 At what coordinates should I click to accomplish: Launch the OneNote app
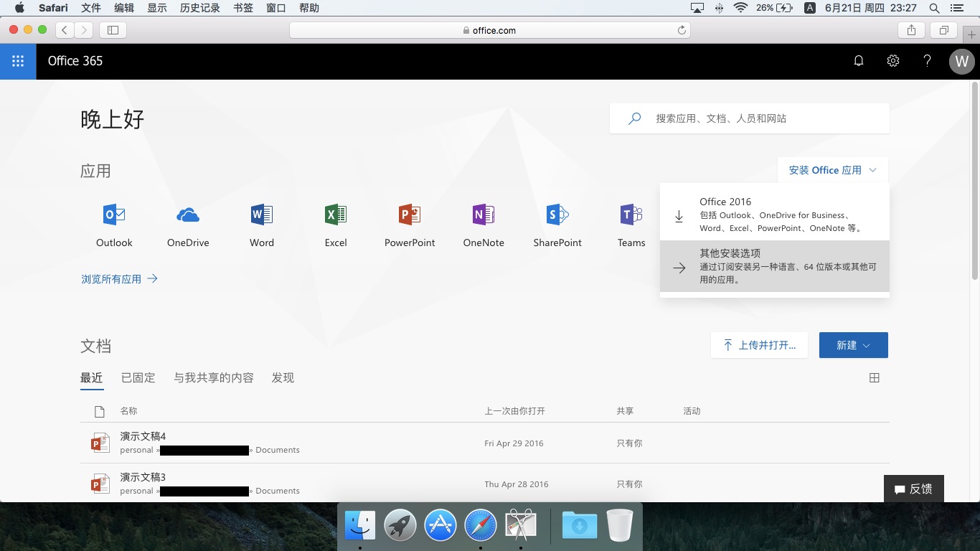pos(484,225)
